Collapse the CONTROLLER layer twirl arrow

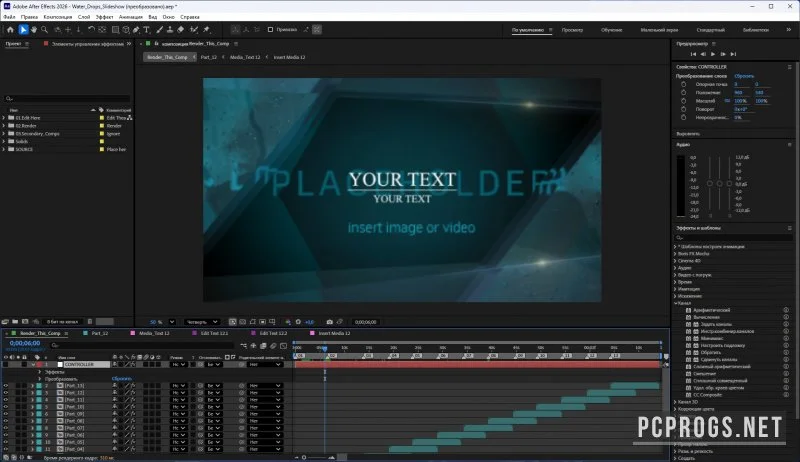pyautogui.click(x=33, y=365)
